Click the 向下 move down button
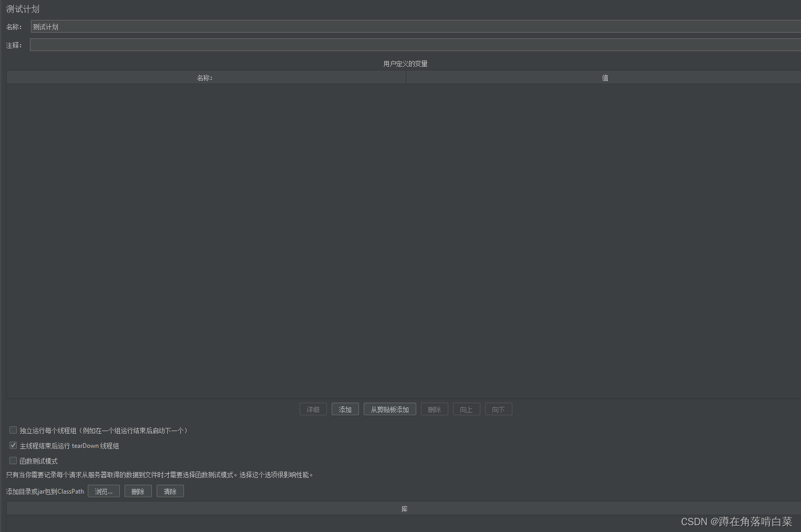The height and width of the screenshot is (532, 801). coord(499,410)
